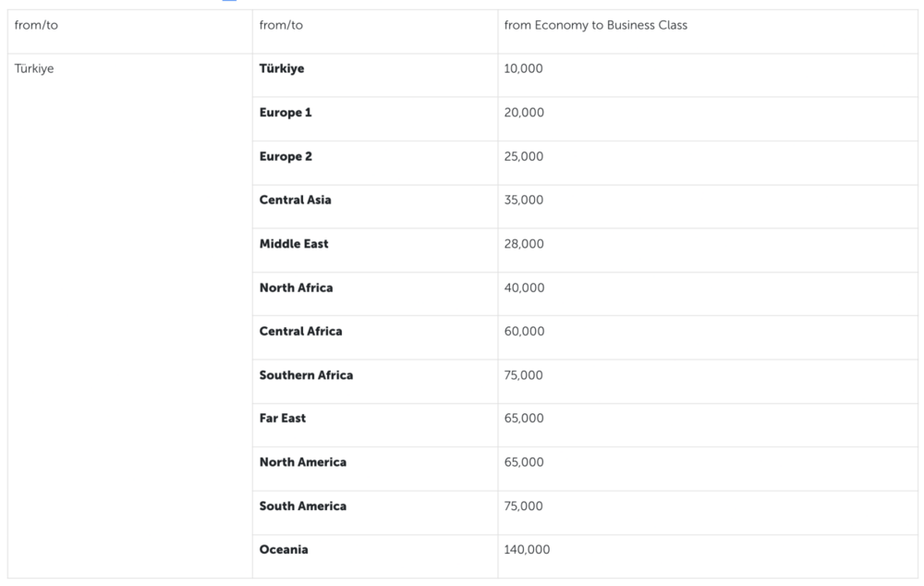Select the Central Asia row label
924x586 pixels.
tap(295, 201)
